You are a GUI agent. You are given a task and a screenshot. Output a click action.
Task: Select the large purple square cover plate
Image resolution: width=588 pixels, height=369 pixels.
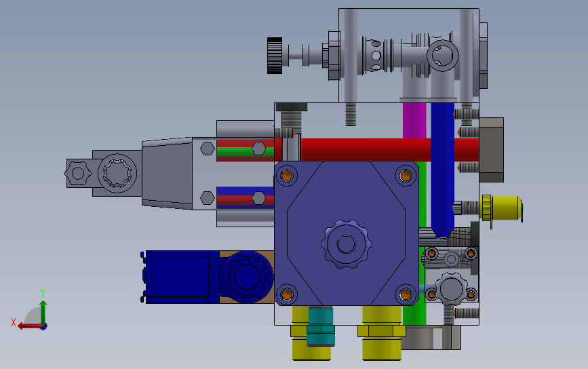(x=347, y=233)
